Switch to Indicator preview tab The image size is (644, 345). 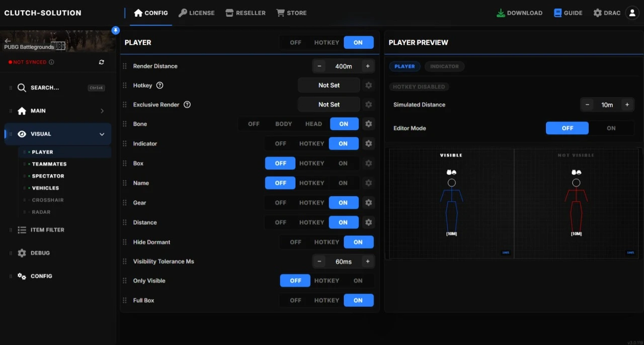click(x=444, y=66)
